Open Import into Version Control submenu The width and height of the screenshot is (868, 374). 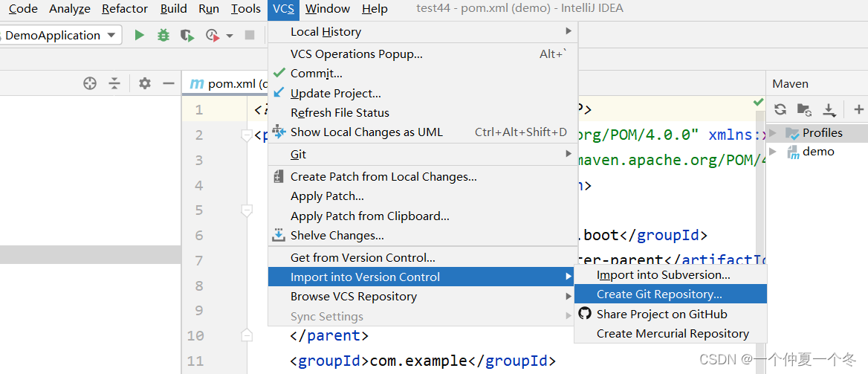[x=423, y=277]
